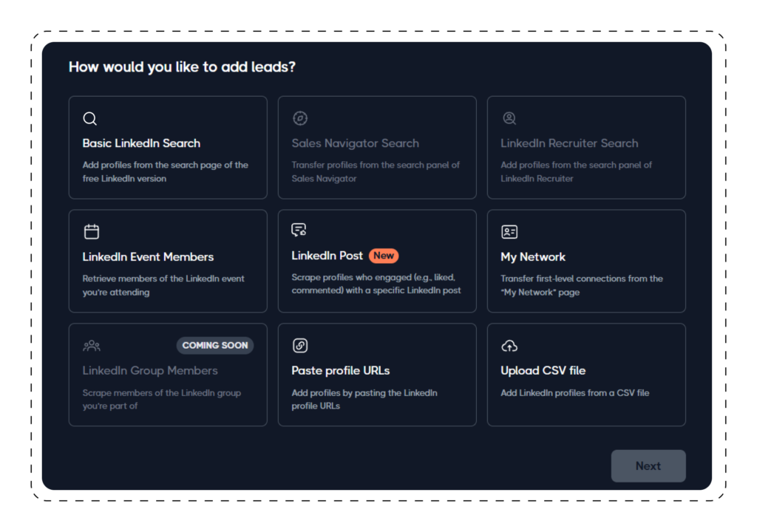Click description 'Add LinkedIn profiles from a CSV file'
The height and width of the screenshot is (532, 757).
click(x=575, y=393)
